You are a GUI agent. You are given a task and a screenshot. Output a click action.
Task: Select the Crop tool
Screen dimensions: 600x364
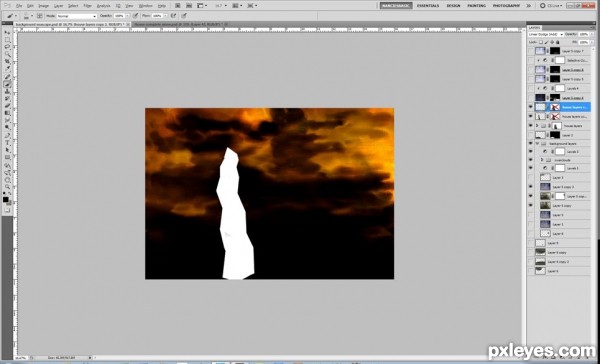[7, 62]
